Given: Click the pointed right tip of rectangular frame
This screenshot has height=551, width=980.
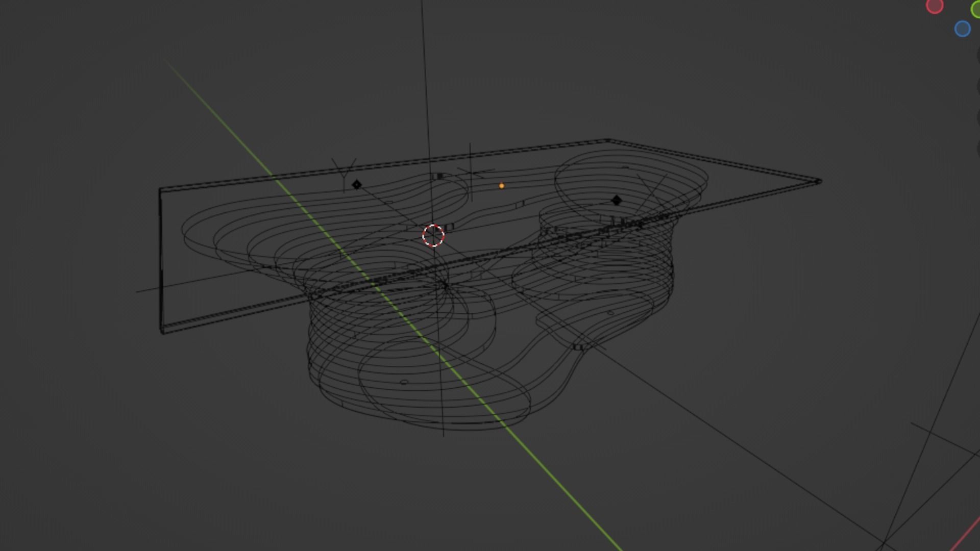Looking at the screenshot, I should click(x=819, y=182).
